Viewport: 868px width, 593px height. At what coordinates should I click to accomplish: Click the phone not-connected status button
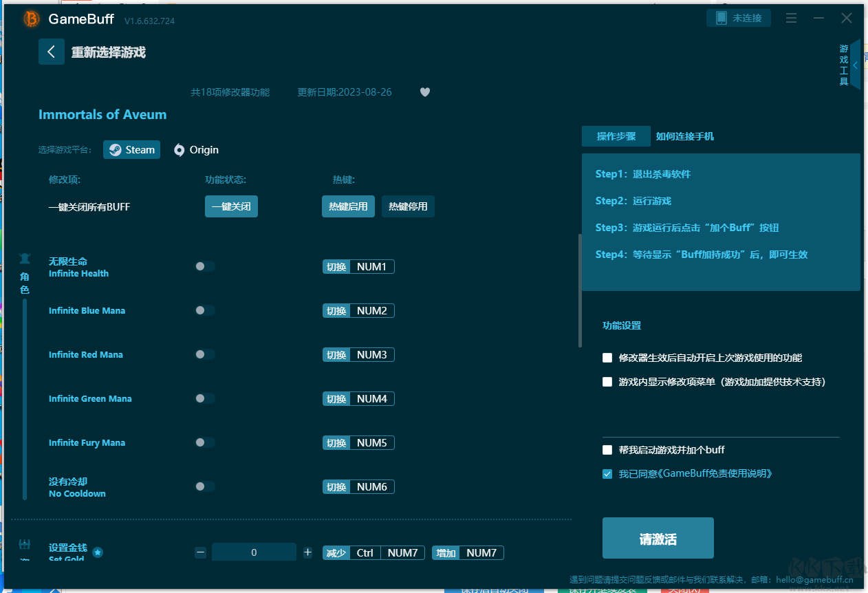click(739, 18)
